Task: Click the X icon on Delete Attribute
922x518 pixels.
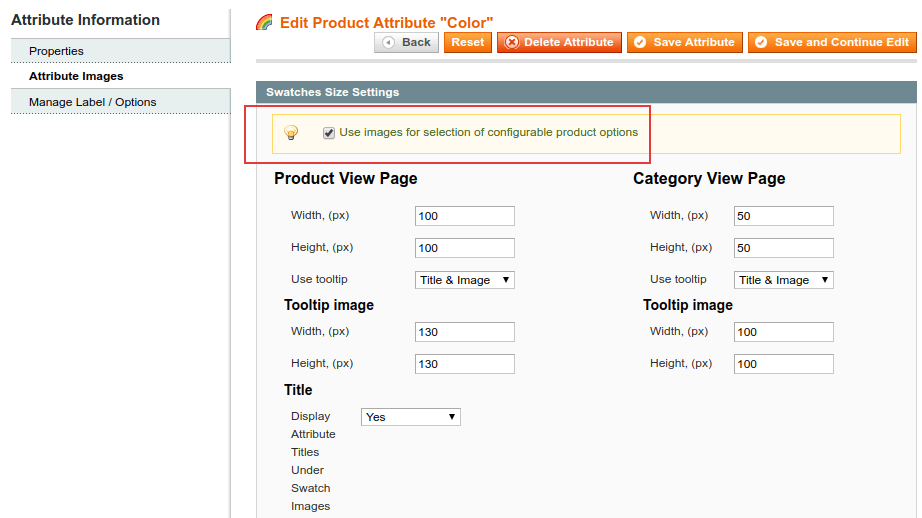Action: point(512,42)
